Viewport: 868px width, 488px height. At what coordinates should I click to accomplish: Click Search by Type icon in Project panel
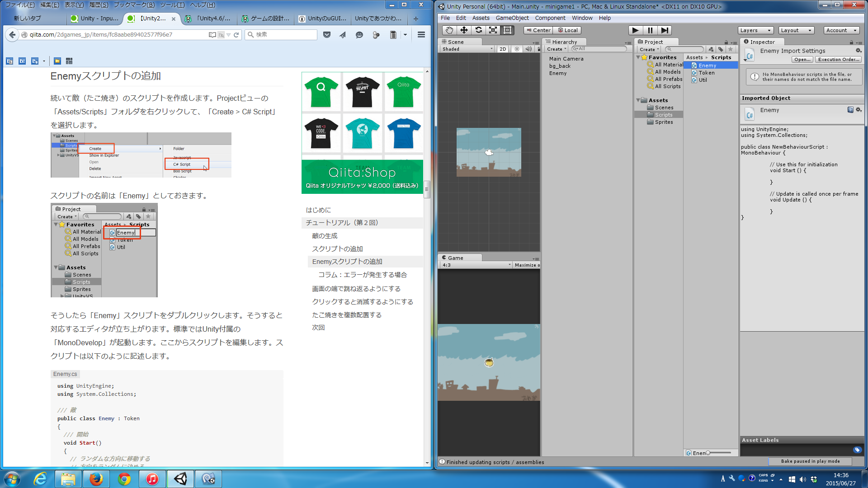click(711, 49)
